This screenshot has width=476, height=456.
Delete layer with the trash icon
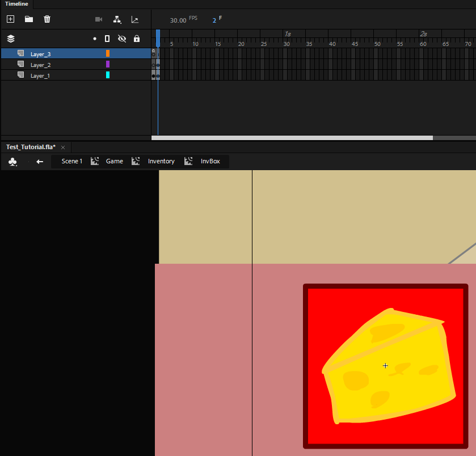[47, 19]
